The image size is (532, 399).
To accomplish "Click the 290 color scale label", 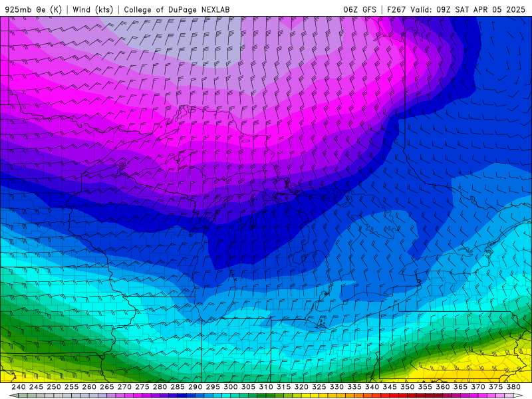I will click(195, 387).
